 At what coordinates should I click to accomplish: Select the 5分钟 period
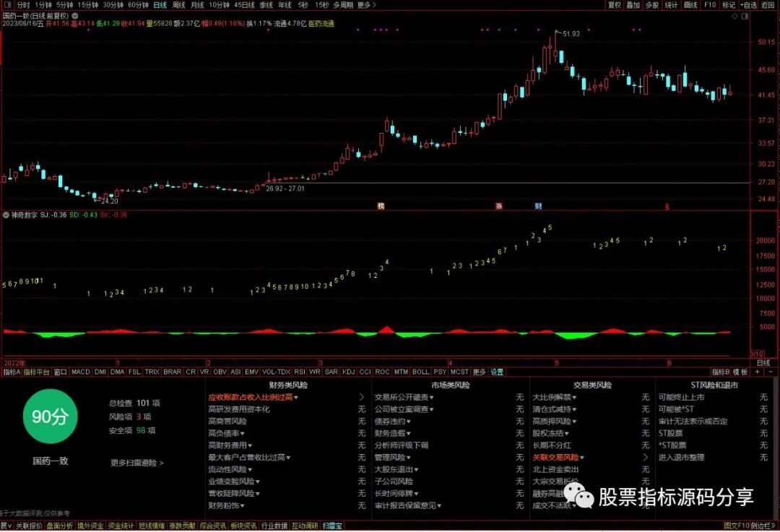[x=65, y=5]
